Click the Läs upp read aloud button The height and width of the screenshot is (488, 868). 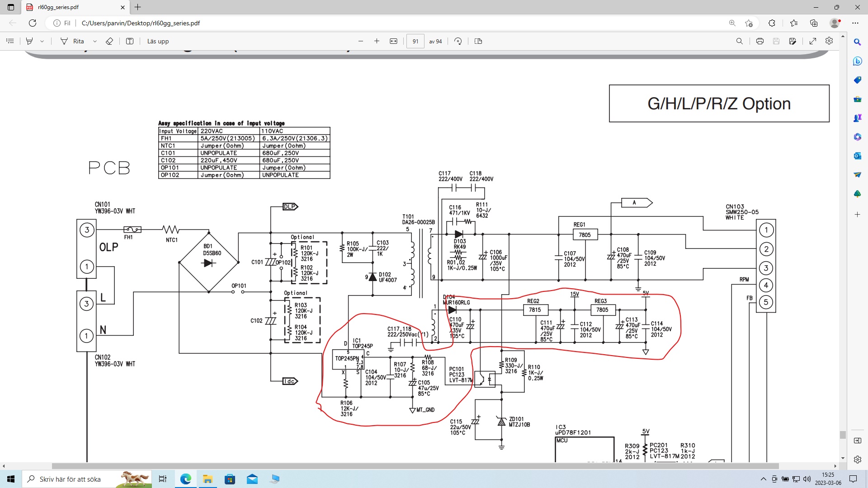point(158,41)
